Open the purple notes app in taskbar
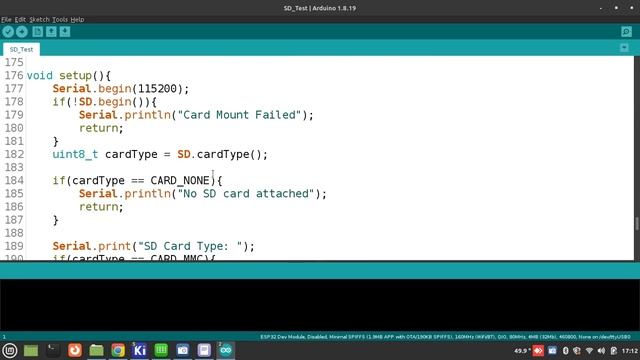The image size is (640, 360). click(204, 350)
